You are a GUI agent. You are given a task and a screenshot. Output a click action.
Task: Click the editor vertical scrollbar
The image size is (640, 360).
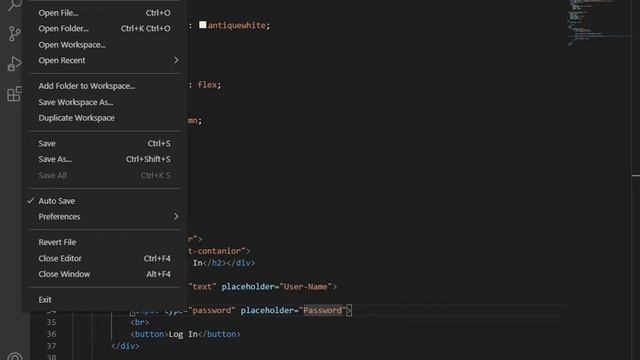click(636, 180)
